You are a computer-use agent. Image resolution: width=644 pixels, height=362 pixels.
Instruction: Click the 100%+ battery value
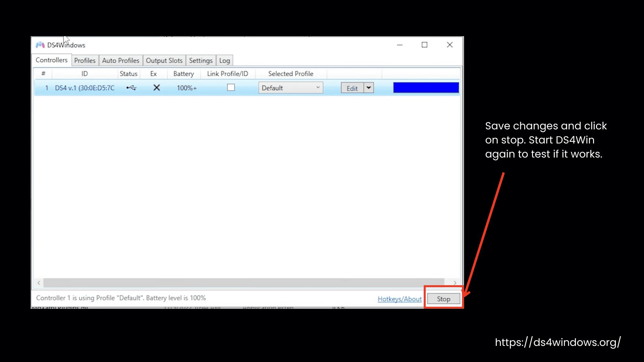pyautogui.click(x=187, y=88)
